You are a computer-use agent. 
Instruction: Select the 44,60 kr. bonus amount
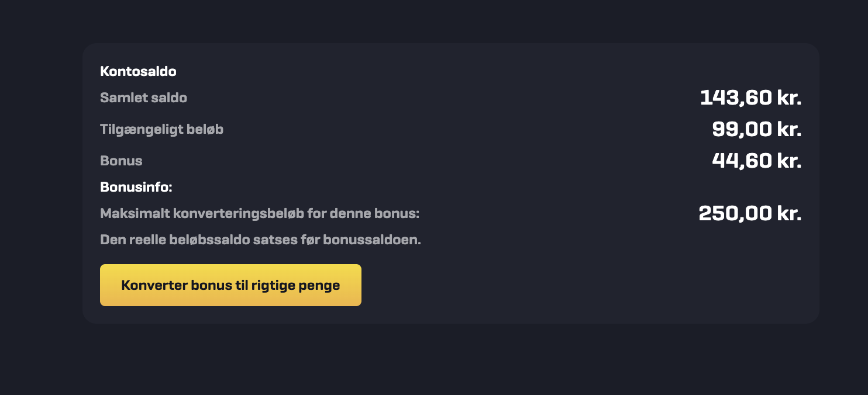pos(756,161)
